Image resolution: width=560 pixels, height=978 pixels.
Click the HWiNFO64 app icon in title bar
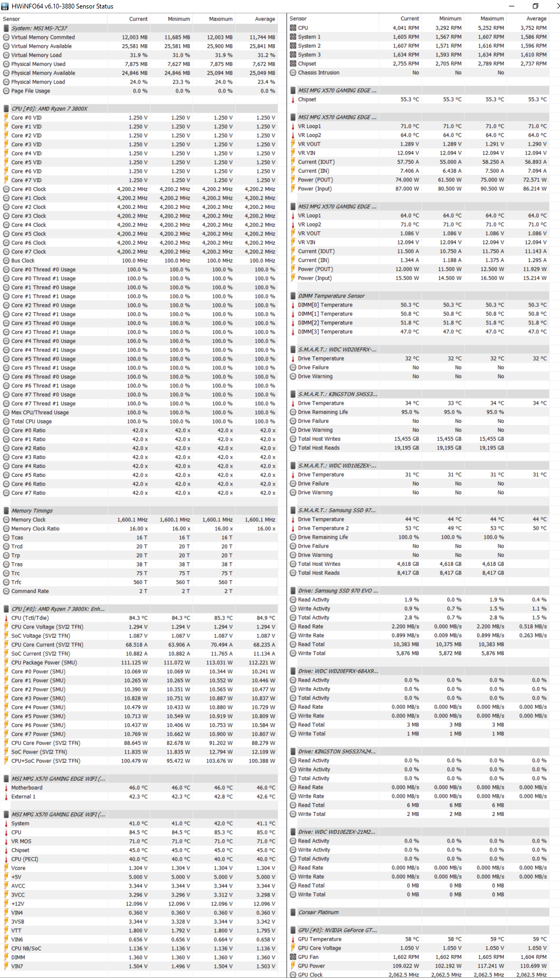[5, 6]
